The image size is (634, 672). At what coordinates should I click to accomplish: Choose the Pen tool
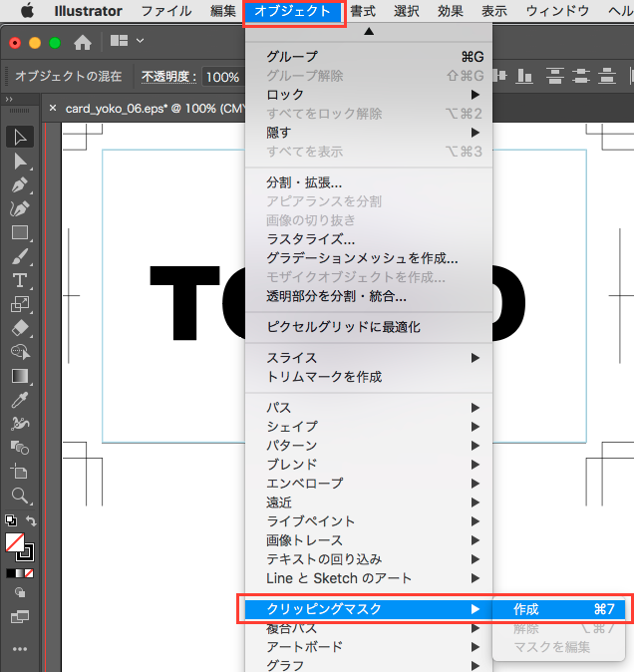20,184
